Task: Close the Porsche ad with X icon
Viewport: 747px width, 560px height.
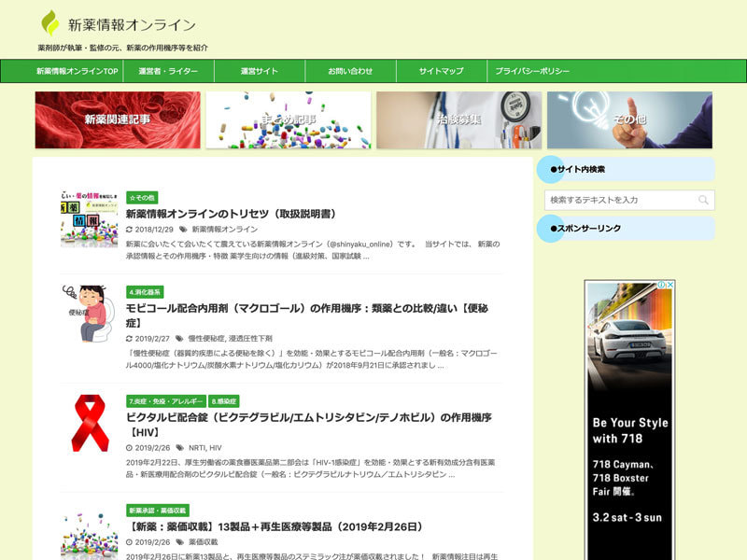Action: click(669, 286)
